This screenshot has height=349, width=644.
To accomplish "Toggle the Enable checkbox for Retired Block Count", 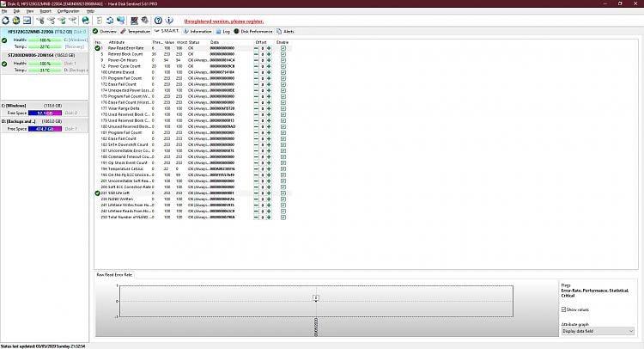I will coord(283,54).
